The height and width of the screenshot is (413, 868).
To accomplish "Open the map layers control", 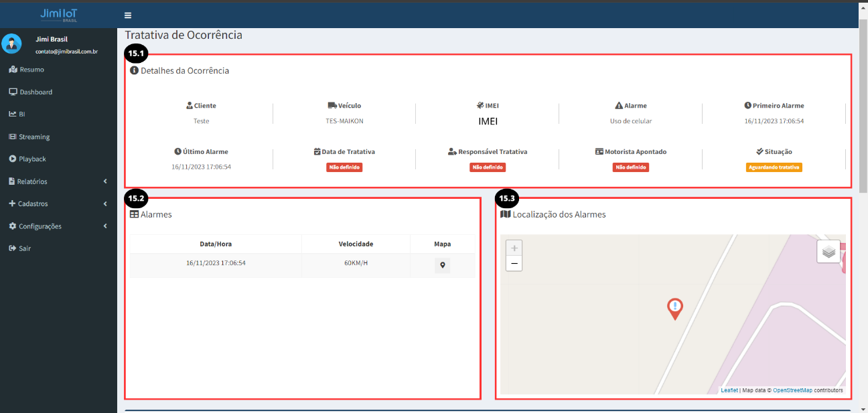I will pos(828,252).
